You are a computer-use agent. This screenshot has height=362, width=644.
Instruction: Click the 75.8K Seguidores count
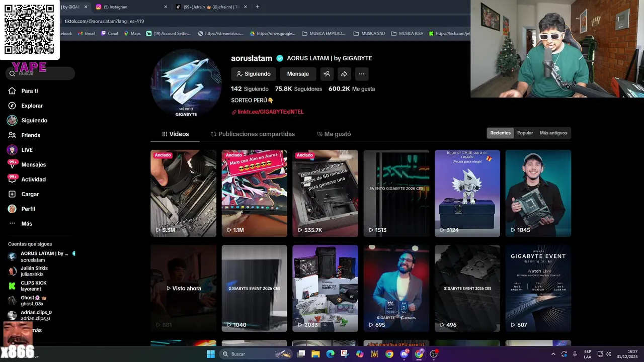298,89
